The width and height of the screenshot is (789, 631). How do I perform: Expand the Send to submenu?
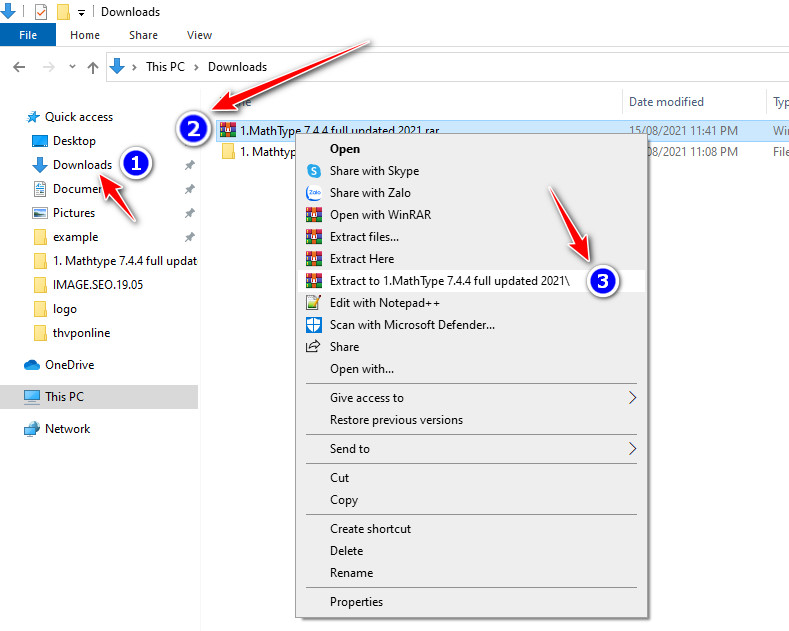click(632, 449)
